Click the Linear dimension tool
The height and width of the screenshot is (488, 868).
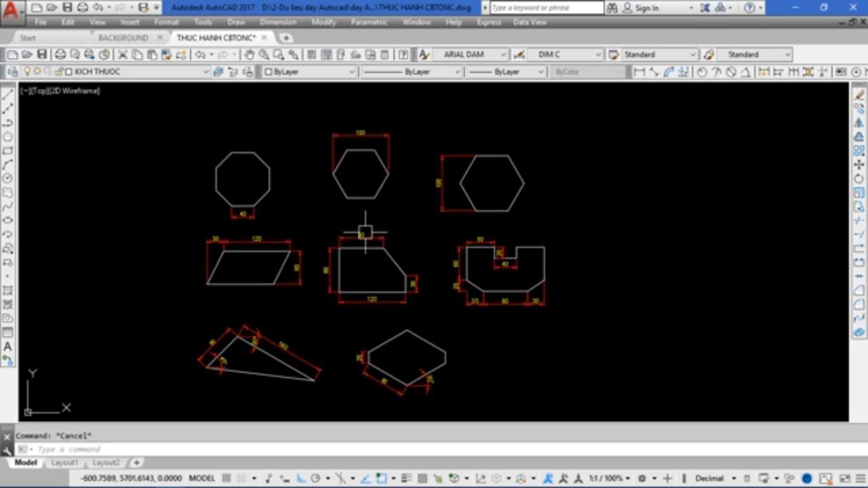(639, 71)
